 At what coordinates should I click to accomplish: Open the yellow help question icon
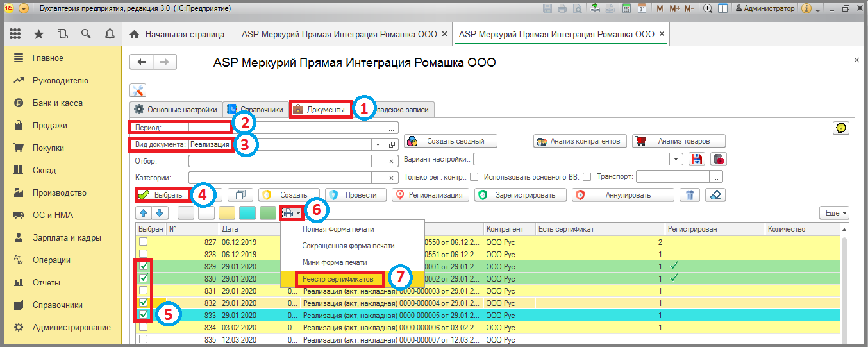coord(840,128)
